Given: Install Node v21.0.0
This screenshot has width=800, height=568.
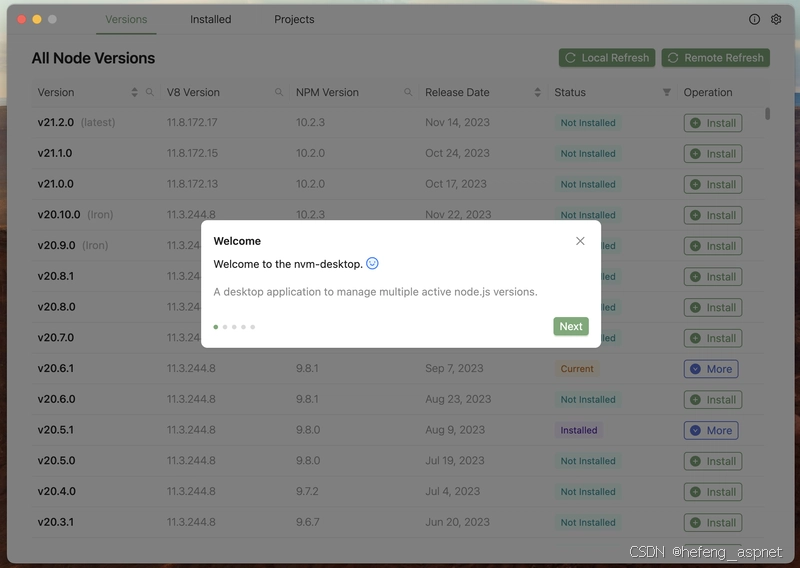Looking at the screenshot, I should point(713,185).
